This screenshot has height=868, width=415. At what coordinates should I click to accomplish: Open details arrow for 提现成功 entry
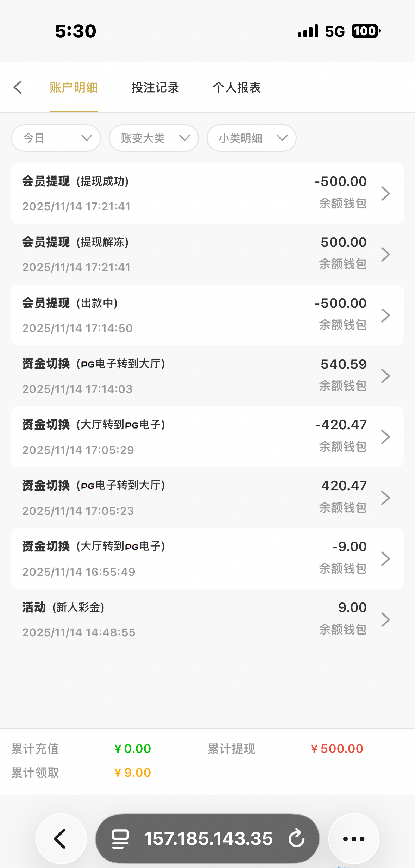tap(385, 193)
